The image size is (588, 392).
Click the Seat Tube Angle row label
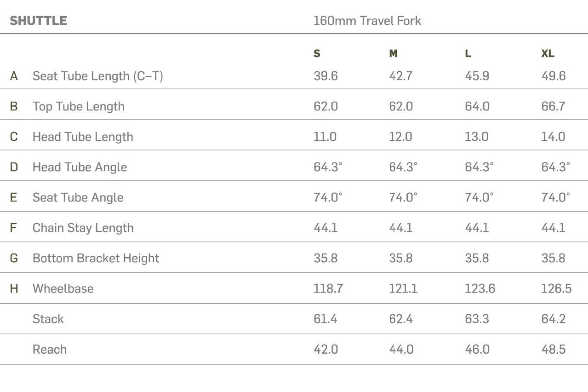coord(78,197)
